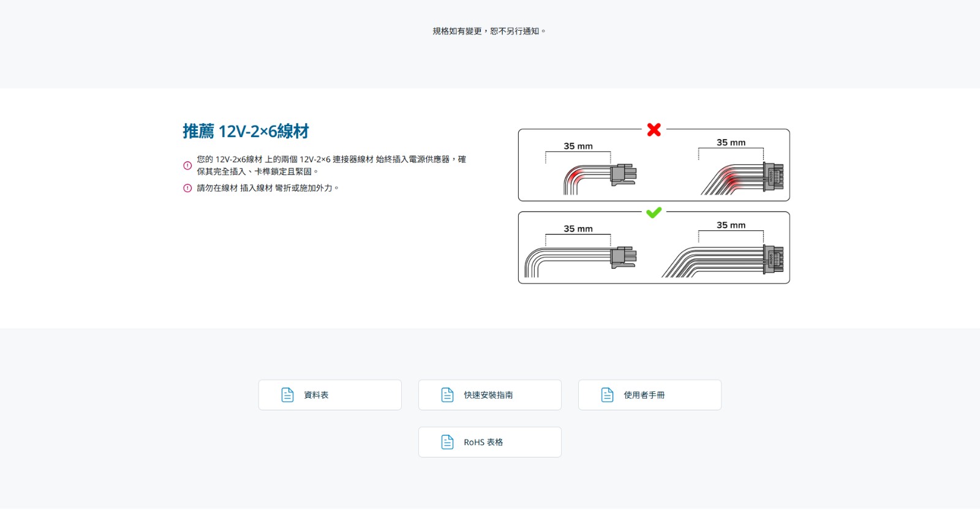This screenshot has width=980, height=512.
Task: Click the correct 12V-2x6 connector cable diagram
Action: click(x=723, y=250)
